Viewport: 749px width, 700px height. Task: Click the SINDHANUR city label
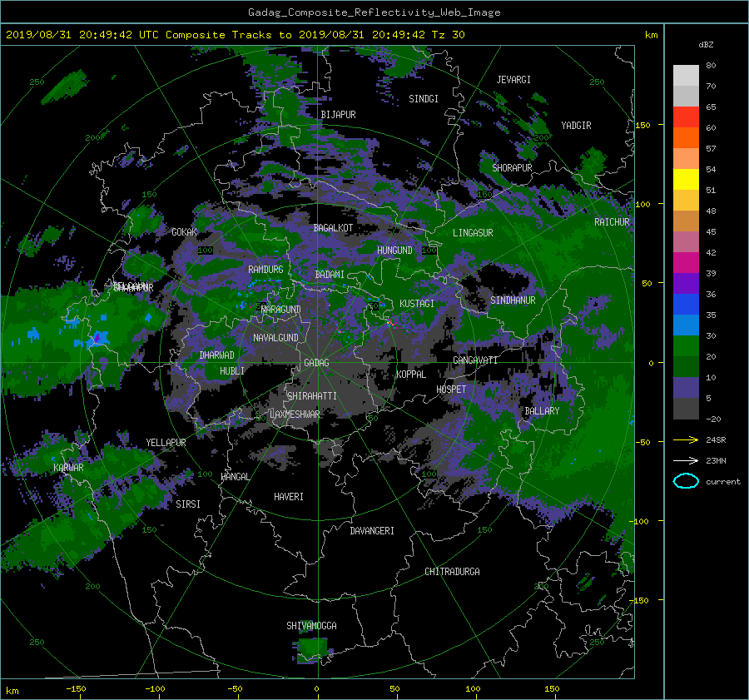point(513,300)
